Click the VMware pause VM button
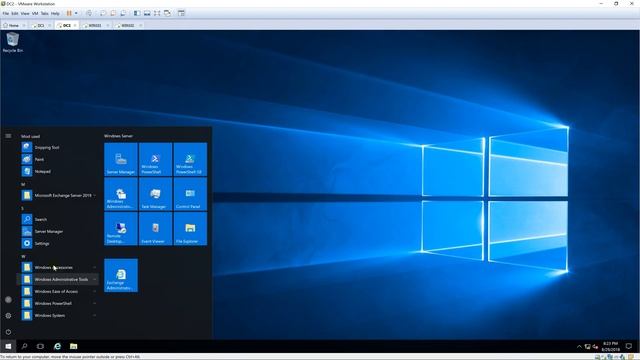This screenshot has height=360, width=640. click(x=69, y=13)
